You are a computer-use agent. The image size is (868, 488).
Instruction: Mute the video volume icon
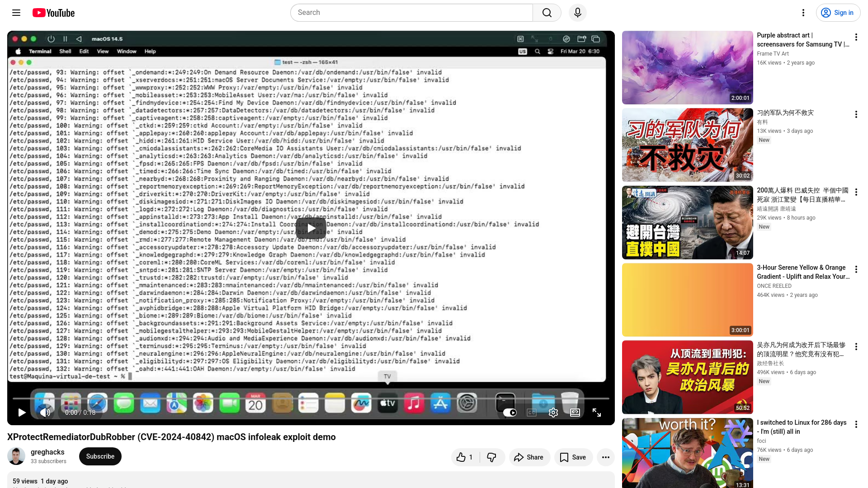click(x=45, y=413)
